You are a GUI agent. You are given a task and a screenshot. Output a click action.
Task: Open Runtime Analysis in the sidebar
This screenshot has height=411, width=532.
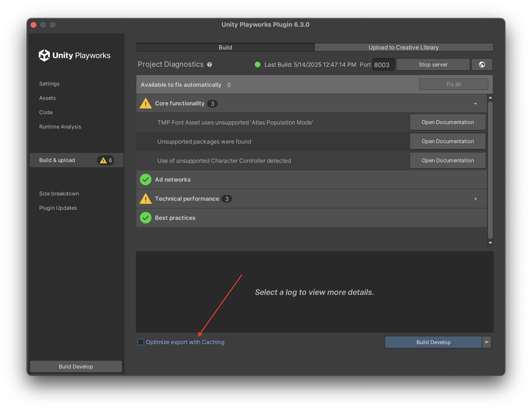[60, 127]
